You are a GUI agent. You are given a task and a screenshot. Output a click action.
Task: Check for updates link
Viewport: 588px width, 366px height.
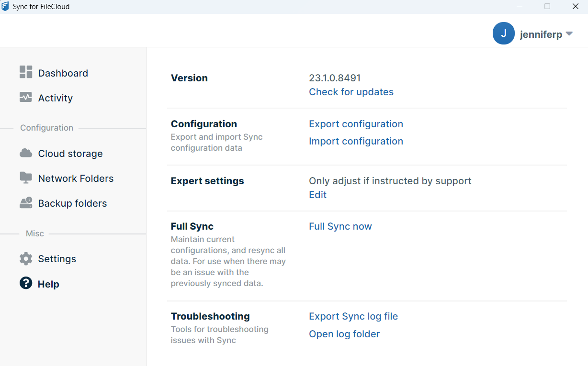point(351,92)
